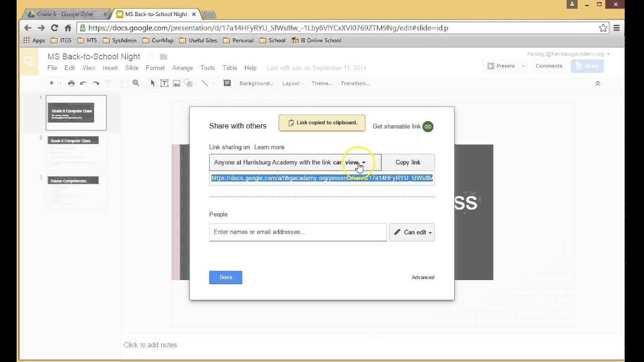Click the zoom to fit icon
Screen dimensions: 644x362
pos(124,83)
